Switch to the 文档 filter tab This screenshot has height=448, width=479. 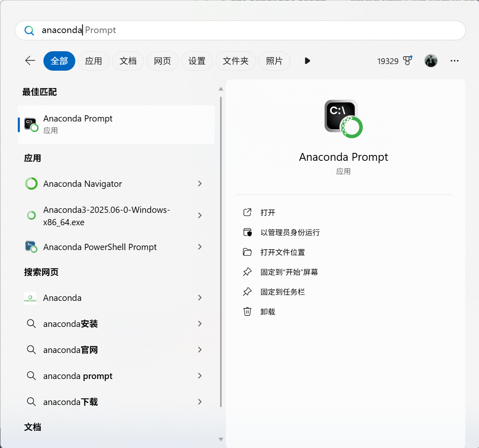point(128,61)
